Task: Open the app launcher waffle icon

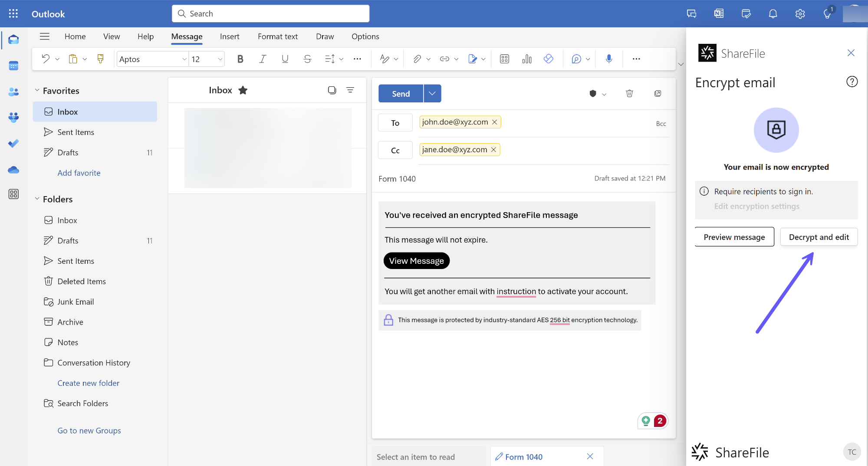Action: [13, 13]
